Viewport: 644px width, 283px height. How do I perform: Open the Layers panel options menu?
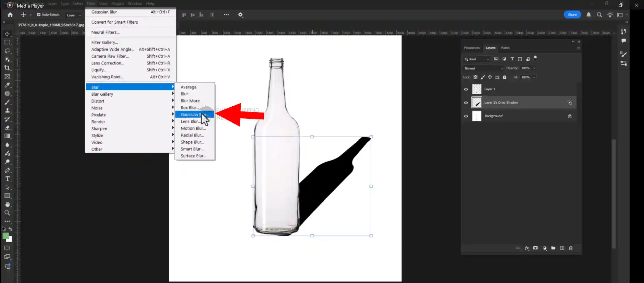[x=578, y=48]
